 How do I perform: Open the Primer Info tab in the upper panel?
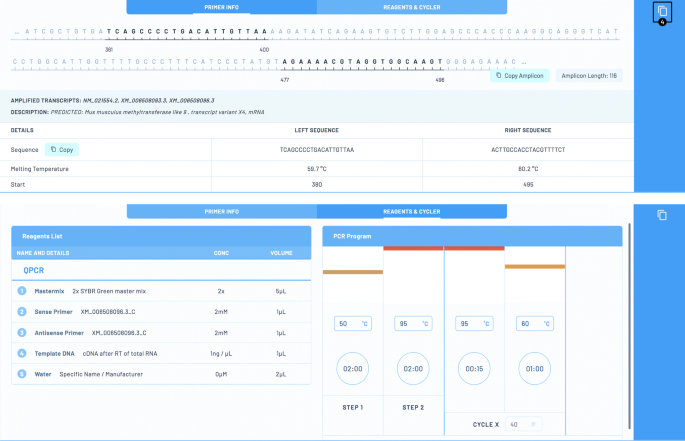(x=221, y=7)
